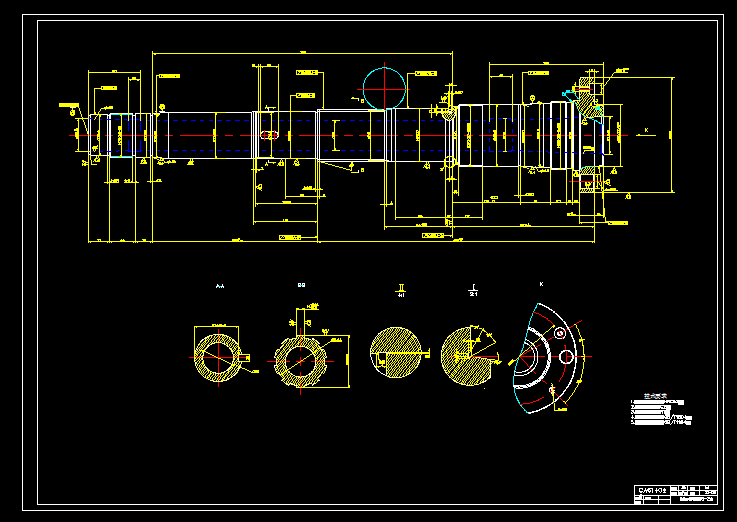Click the view K flange sector drawing
Screen dimensions: 737x522
[x=548, y=358]
